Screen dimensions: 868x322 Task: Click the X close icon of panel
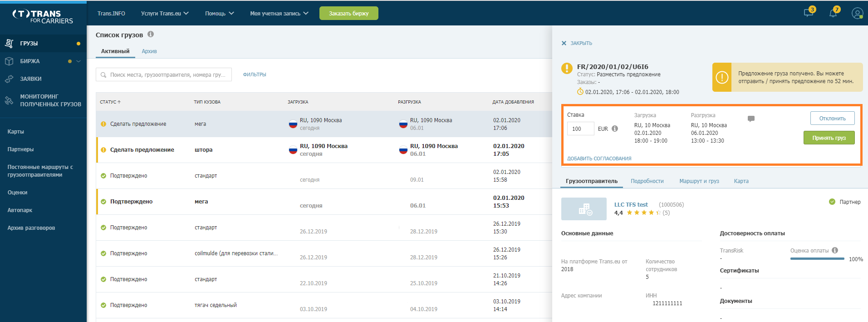564,43
